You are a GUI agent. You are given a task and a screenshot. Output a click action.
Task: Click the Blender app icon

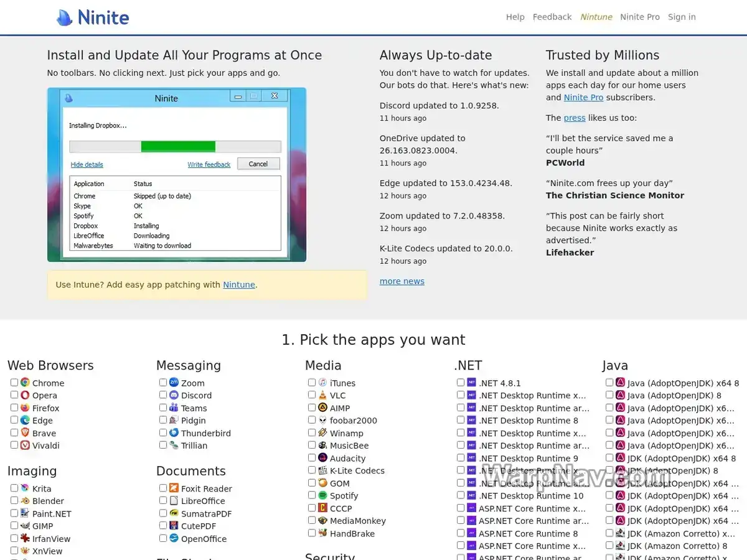[25, 500]
